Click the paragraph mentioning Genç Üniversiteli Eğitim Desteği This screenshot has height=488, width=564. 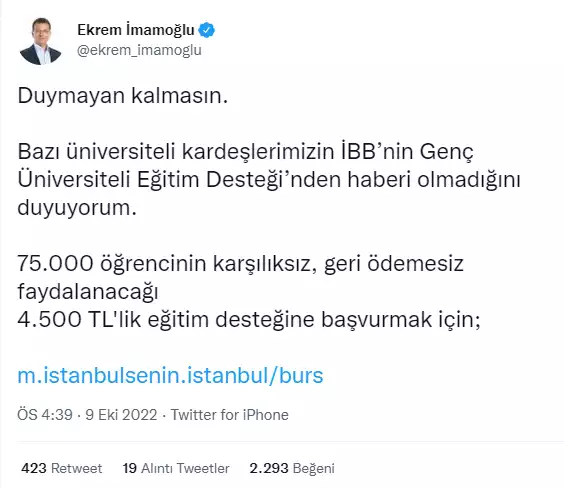pos(269,179)
